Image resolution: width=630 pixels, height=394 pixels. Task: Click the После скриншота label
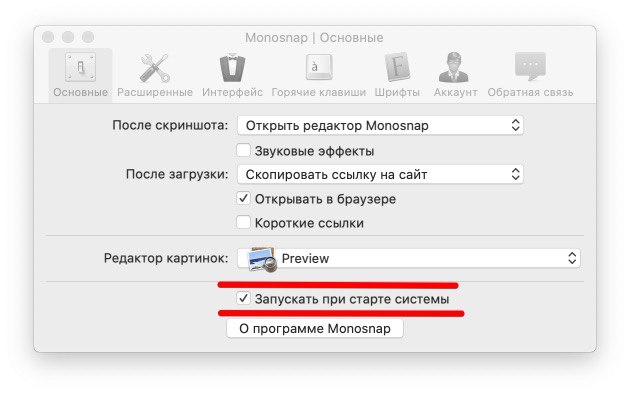[170, 125]
